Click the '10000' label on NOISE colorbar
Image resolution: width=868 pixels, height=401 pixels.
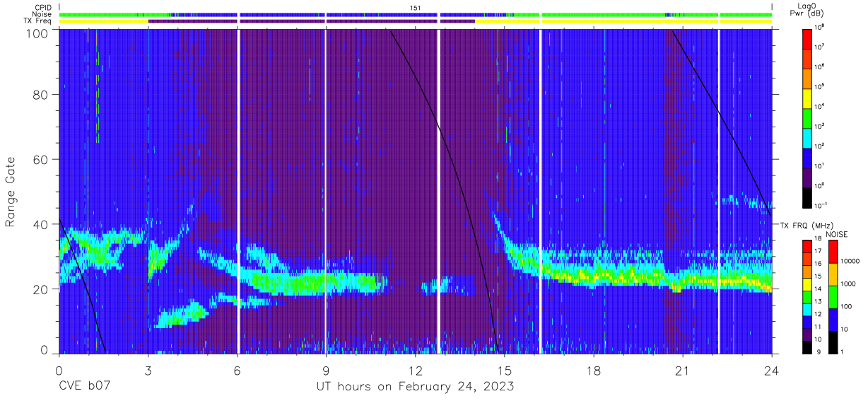(852, 262)
